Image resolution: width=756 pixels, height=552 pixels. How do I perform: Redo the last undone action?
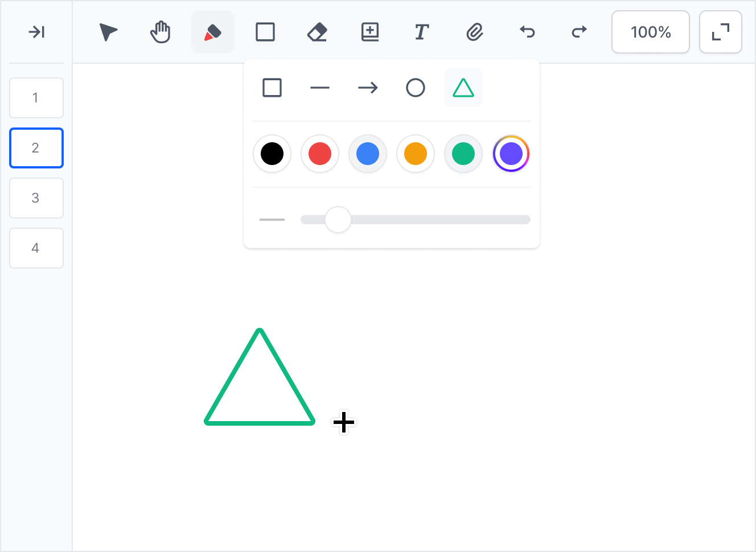579,32
